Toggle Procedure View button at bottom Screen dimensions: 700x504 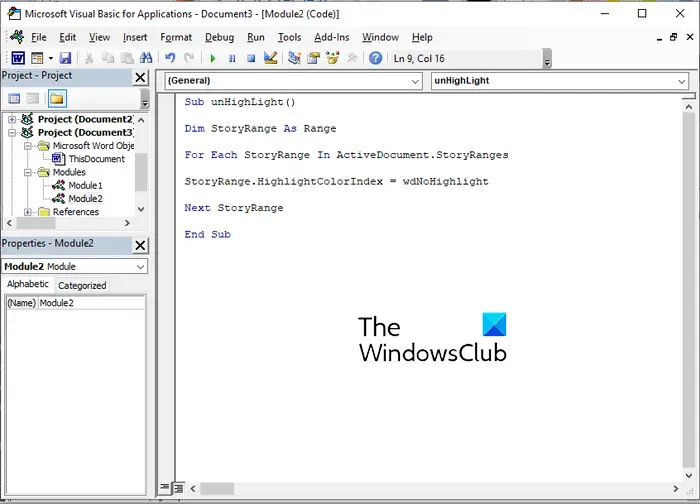[x=165, y=487]
